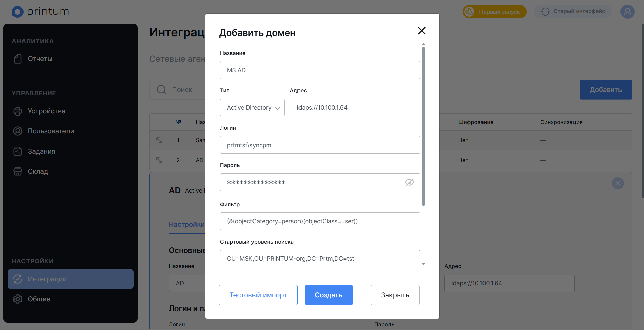644x330 pixels.
Task: Click background Адрес field ldaps://10.100.1.64
Action: [x=509, y=283]
